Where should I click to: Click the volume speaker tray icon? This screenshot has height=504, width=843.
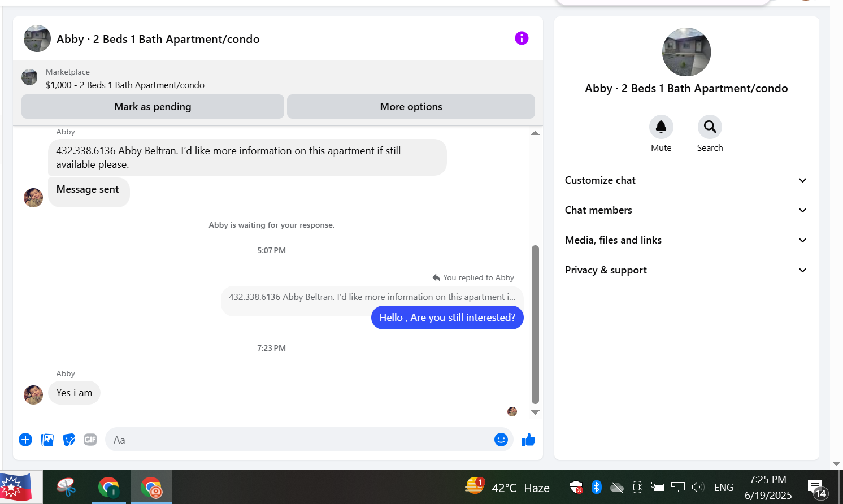point(698,487)
